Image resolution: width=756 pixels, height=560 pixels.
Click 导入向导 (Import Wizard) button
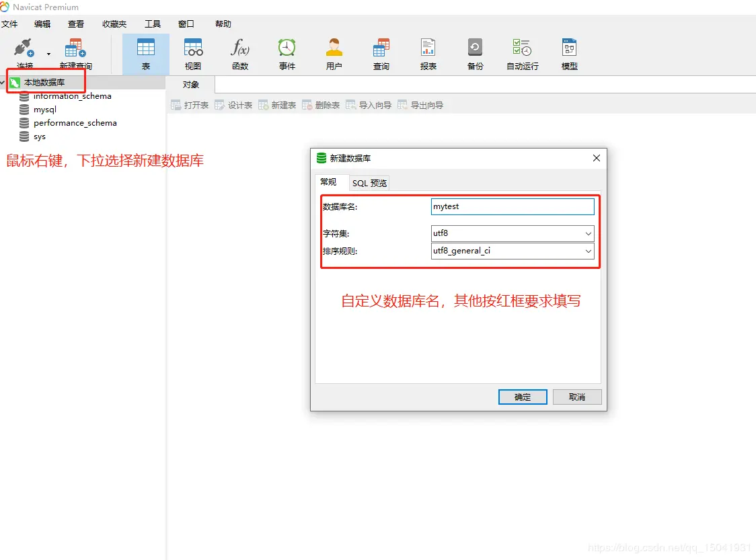(x=369, y=105)
